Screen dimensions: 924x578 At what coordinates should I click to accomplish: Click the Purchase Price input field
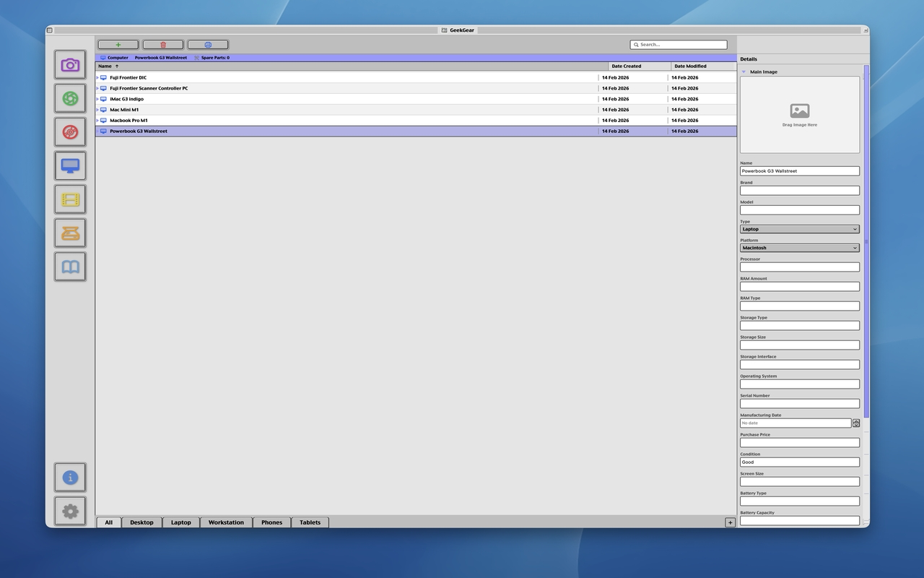(800, 443)
